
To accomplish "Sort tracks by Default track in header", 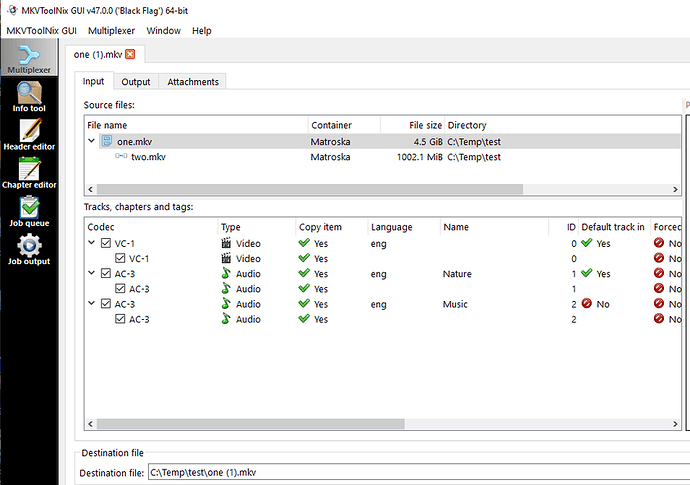I will tap(614, 227).
